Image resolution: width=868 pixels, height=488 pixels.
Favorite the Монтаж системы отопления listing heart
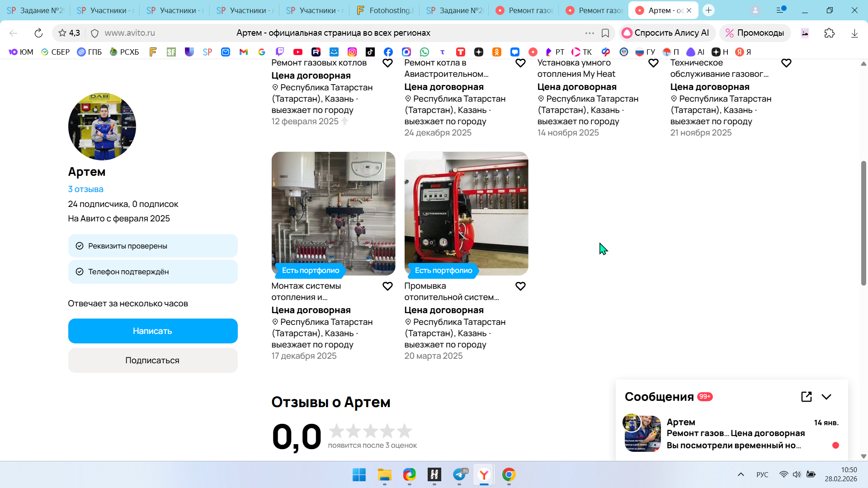coord(387,286)
